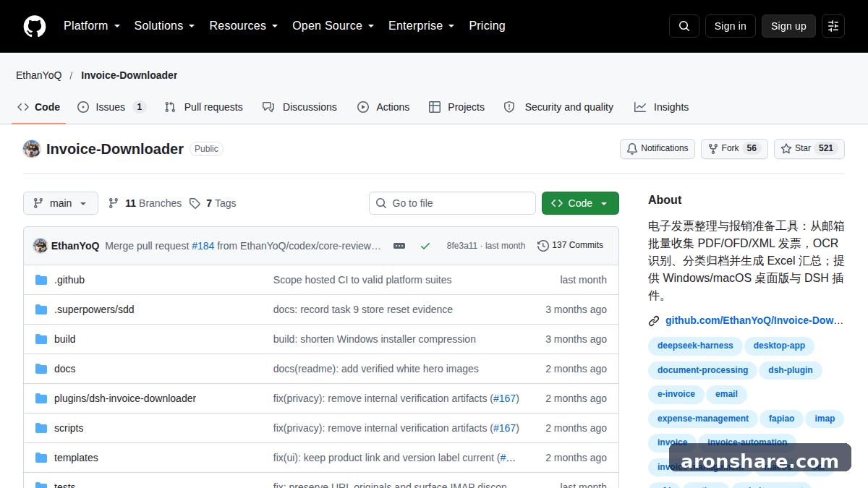The height and width of the screenshot is (488, 868).
Task: Open commit 'docs(readme): add verified white hero images'
Action: coord(376,369)
